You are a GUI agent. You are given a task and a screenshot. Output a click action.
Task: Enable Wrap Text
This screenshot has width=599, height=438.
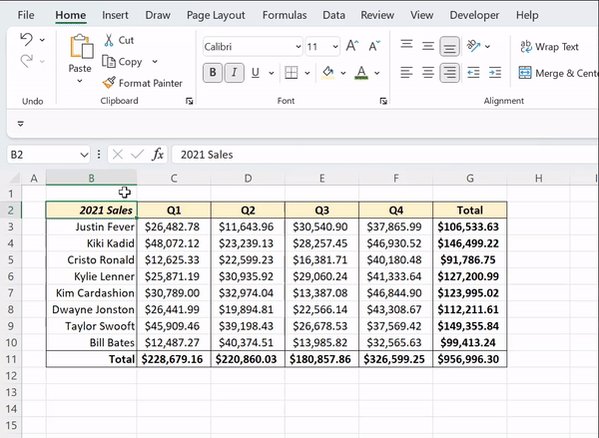tap(549, 47)
